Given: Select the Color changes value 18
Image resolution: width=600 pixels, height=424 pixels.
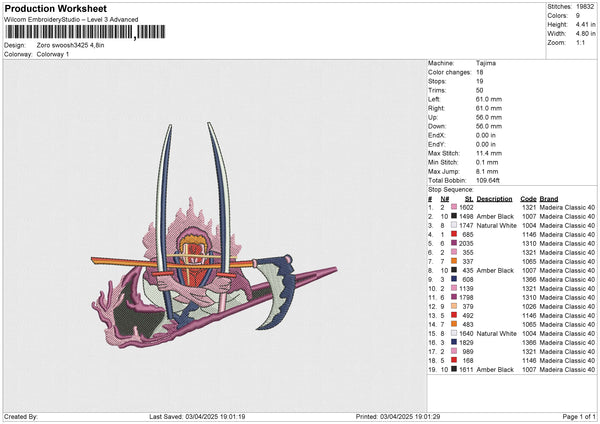Looking at the screenshot, I should [479, 72].
